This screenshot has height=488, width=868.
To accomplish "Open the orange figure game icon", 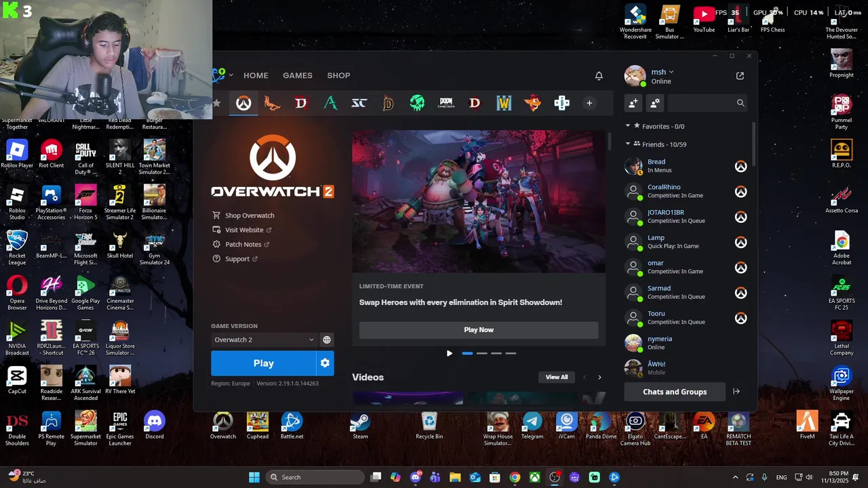I will [272, 103].
